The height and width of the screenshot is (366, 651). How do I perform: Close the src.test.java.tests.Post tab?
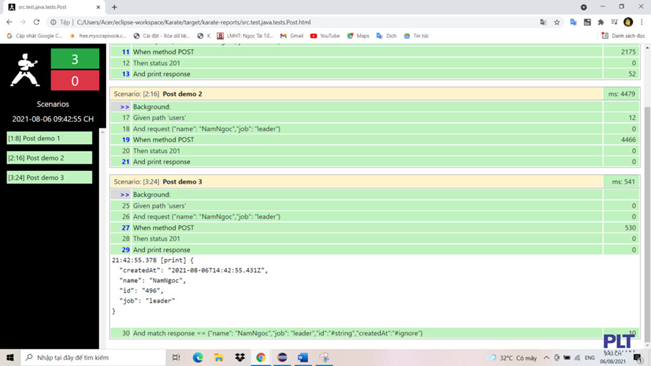pyautogui.click(x=98, y=7)
